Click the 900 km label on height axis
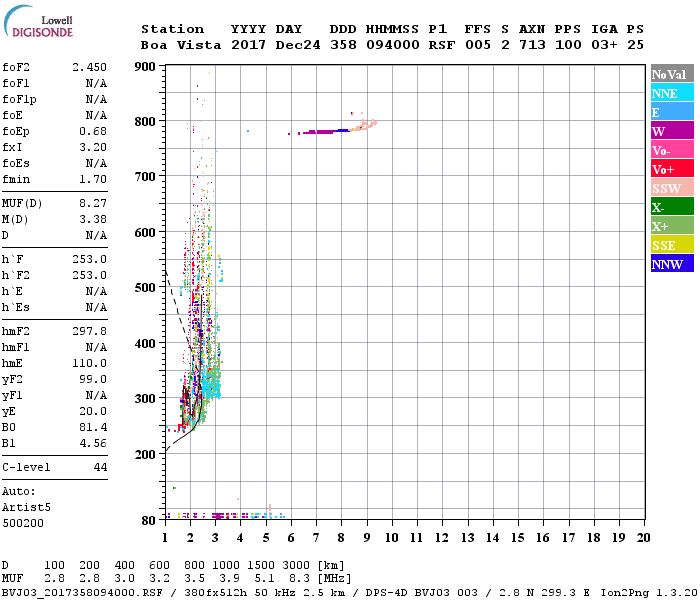 coord(146,67)
